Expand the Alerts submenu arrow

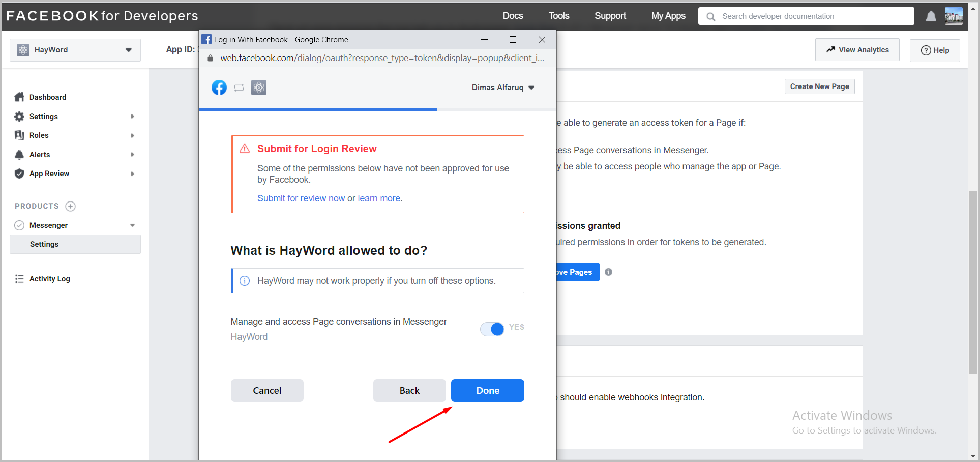(x=133, y=155)
